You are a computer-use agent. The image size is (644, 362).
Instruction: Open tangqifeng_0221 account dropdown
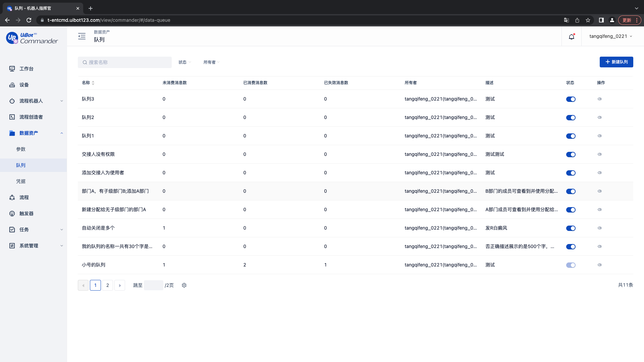pos(611,36)
